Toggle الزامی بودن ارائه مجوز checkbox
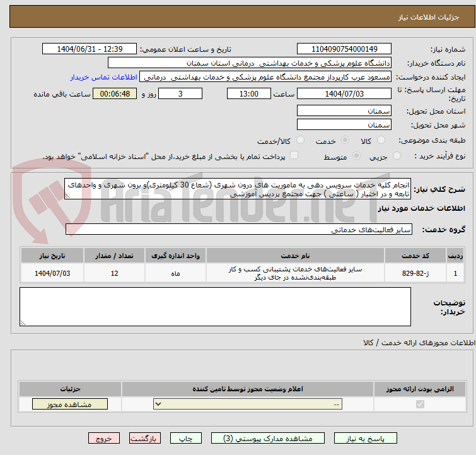Screen dimensions: 476x455 coord(420,405)
